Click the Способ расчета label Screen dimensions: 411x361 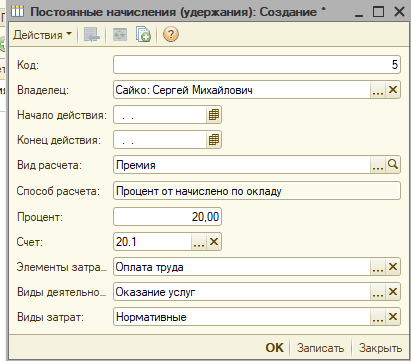click(x=58, y=191)
